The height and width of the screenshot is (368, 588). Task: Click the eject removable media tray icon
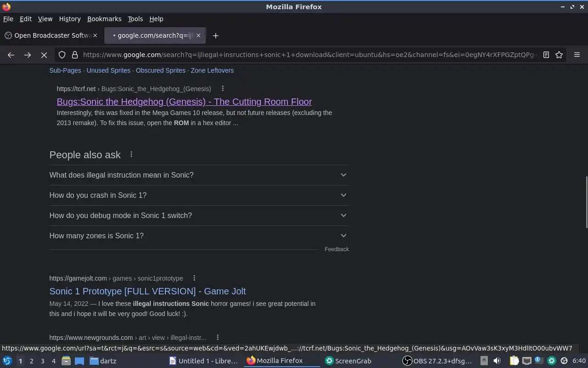[484, 361]
